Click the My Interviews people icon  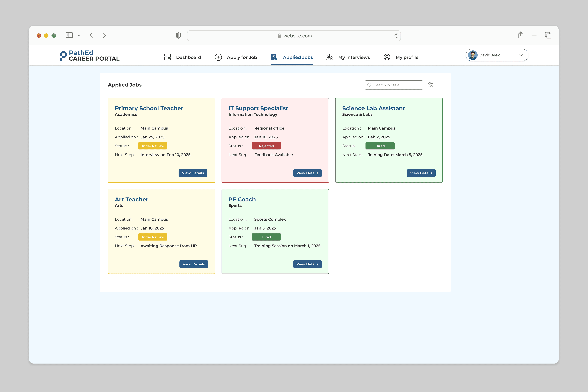click(x=330, y=57)
